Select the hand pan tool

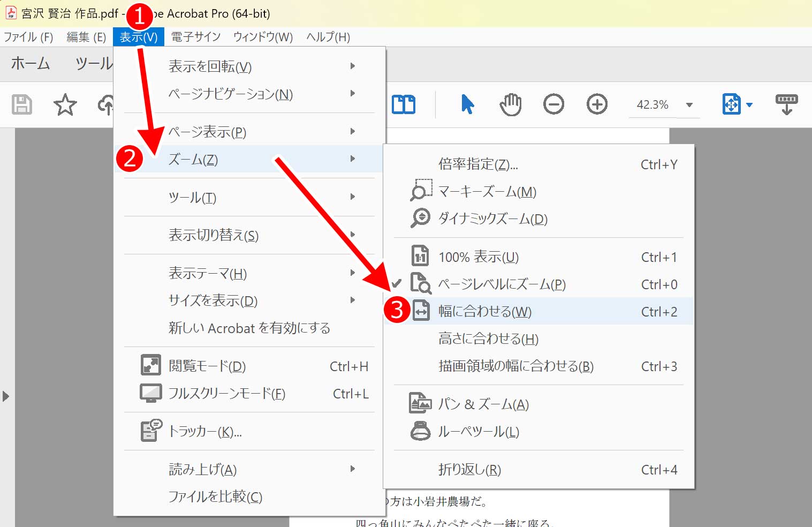pyautogui.click(x=510, y=104)
